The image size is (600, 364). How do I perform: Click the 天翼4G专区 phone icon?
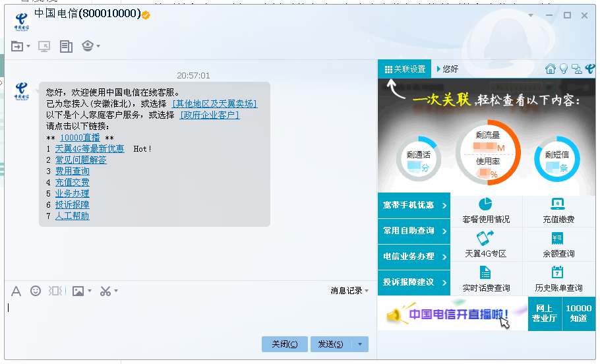tap(485, 238)
